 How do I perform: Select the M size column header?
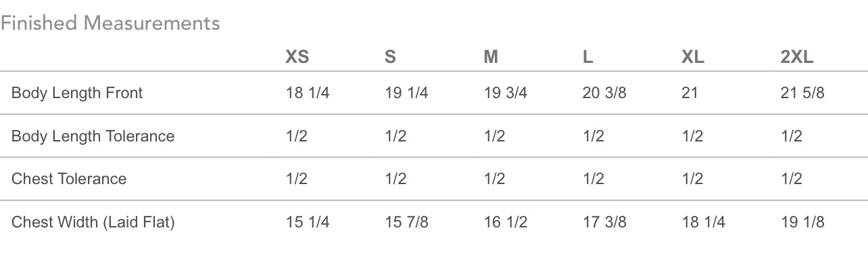(x=491, y=58)
